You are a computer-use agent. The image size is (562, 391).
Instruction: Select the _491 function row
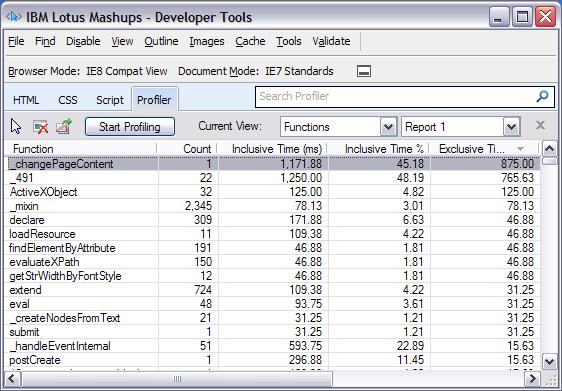click(x=273, y=178)
